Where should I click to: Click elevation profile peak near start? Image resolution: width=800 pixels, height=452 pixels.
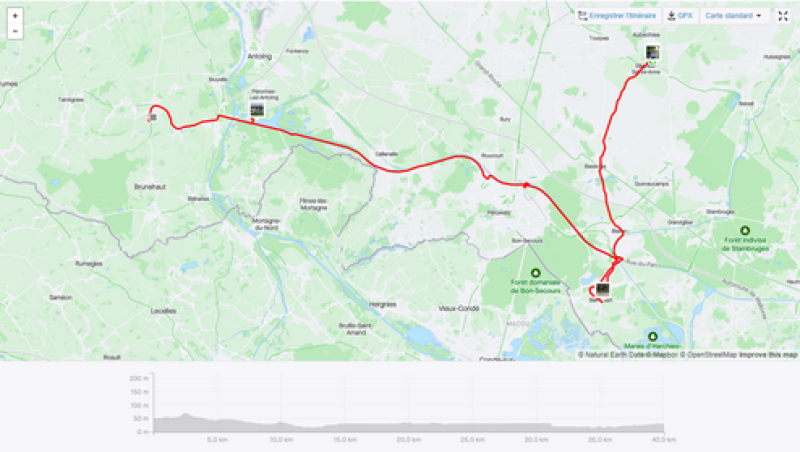coord(186,415)
